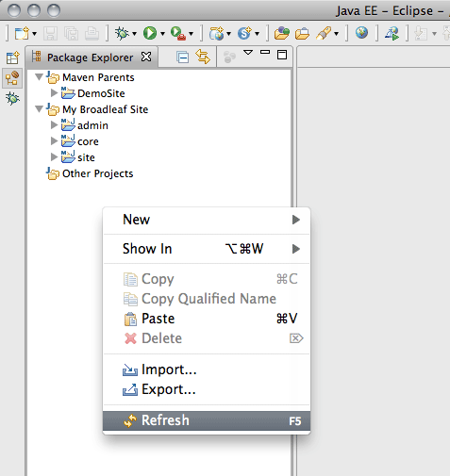Maximize the Package Explorer view
The image size is (450, 476).
[x=282, y=55]
